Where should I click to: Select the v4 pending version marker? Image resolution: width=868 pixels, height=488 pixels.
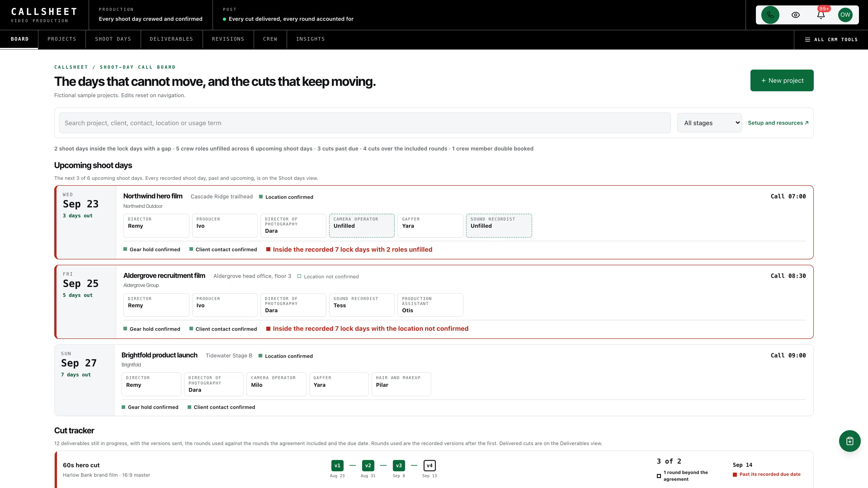tap(429, 465)
